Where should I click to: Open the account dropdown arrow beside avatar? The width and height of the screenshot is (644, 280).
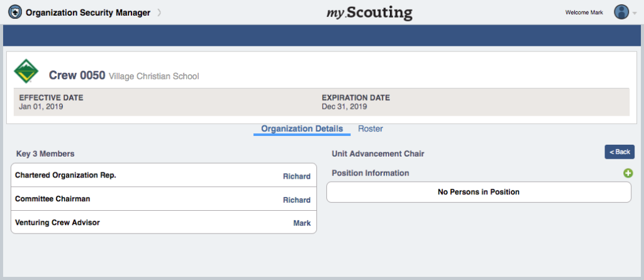pos(634,13)
